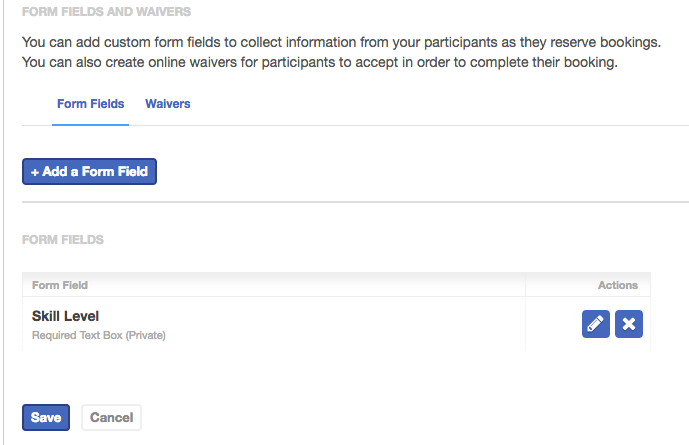Screen dimensions: 689x445
Task: Click the white pencil glyph in Actions
Action: [x=595, y=324]
